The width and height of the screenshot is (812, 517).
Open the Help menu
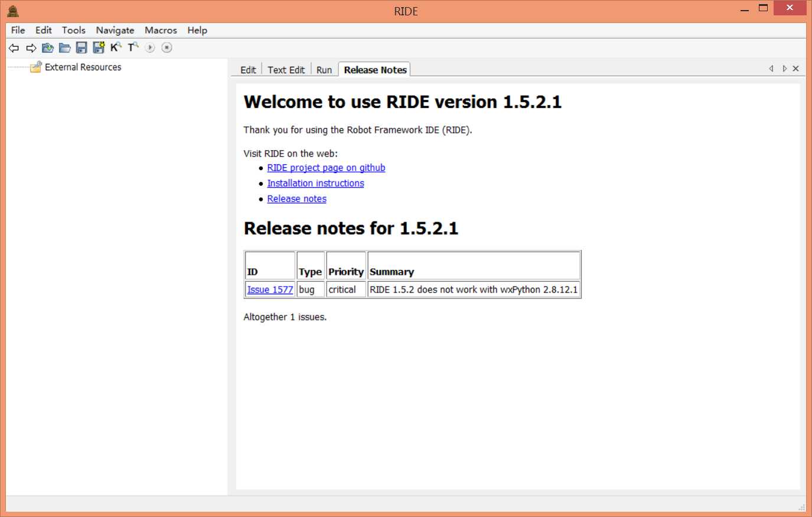[x=197, y=30]
